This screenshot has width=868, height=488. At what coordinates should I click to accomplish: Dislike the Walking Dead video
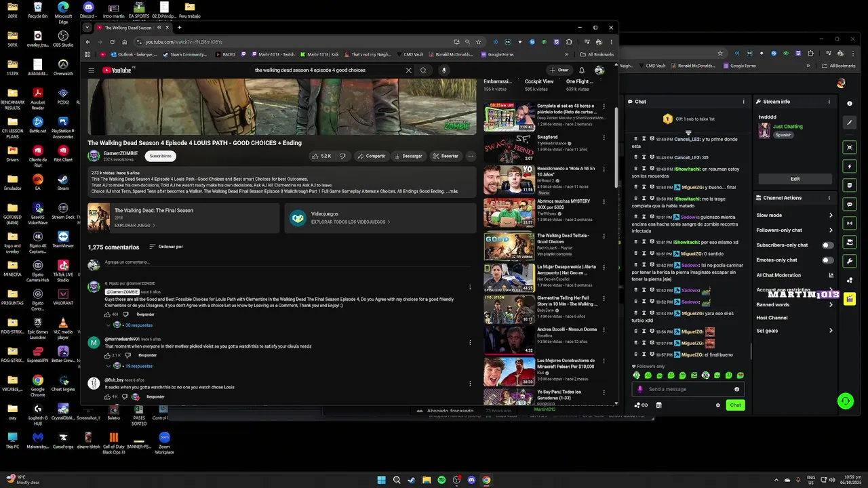click(x=342, y=156)
